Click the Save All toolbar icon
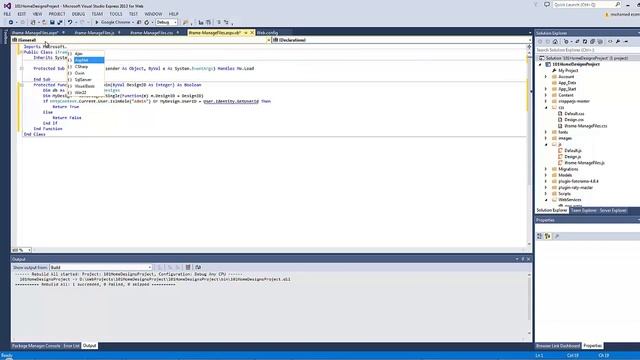The height and width of the screenshot is (360, 640). 60,22
